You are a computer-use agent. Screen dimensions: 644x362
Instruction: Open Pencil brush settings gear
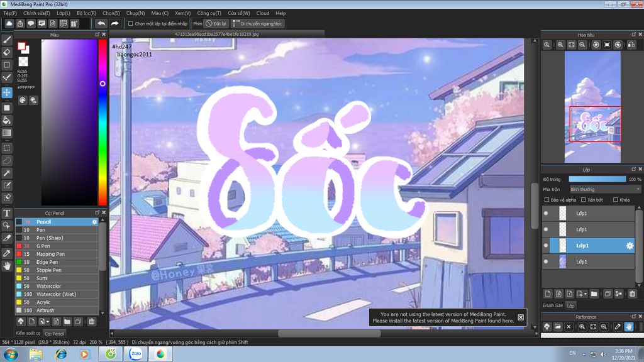(94, 222)
